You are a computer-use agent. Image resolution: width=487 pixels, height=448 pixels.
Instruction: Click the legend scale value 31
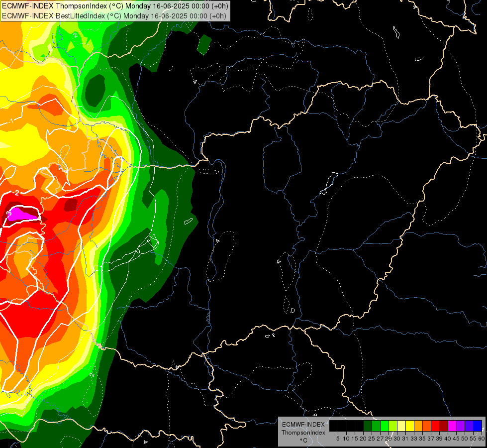coord(405,439)
